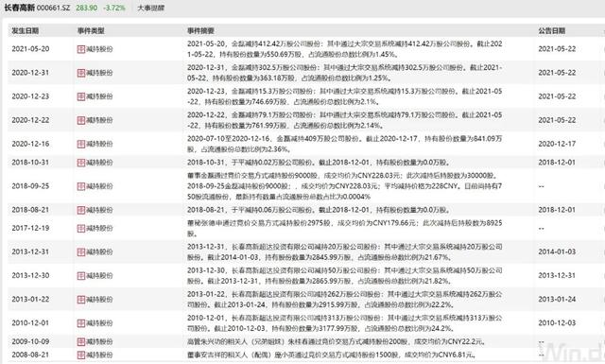Select the 2017-12-19 occurrence date cell

[x=30, y=229]
